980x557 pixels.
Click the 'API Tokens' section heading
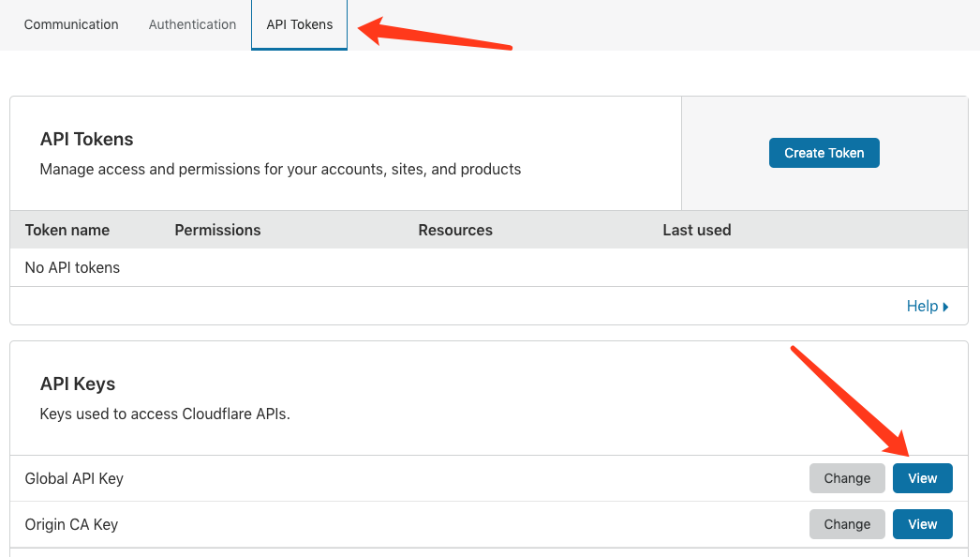pyautogui.click(x=86, y=139)
